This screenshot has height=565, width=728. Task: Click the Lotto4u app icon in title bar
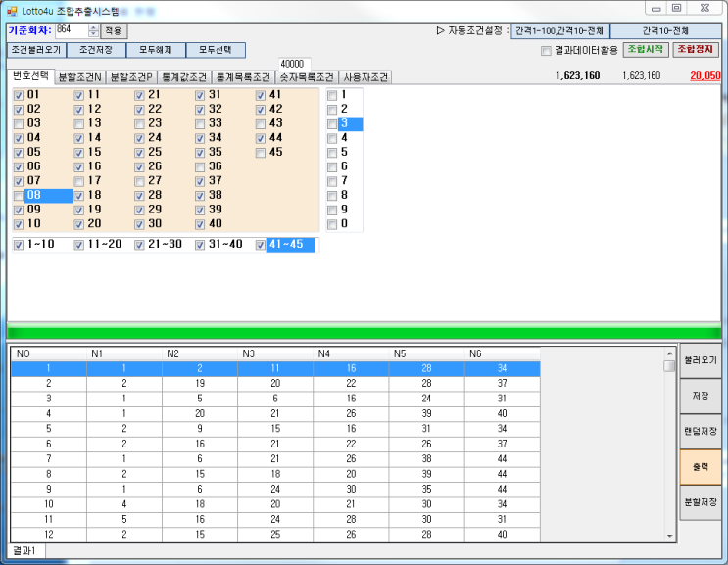[x=12, y=10]
